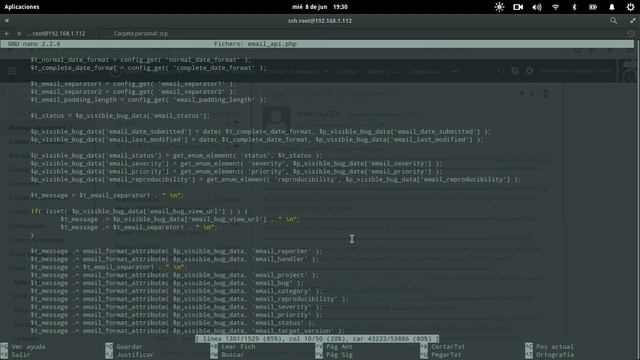Place cursor on the $t_email_separator1 config line
Image resolution: width=640 pixels, height=360 pixels.
click(133, 84)
